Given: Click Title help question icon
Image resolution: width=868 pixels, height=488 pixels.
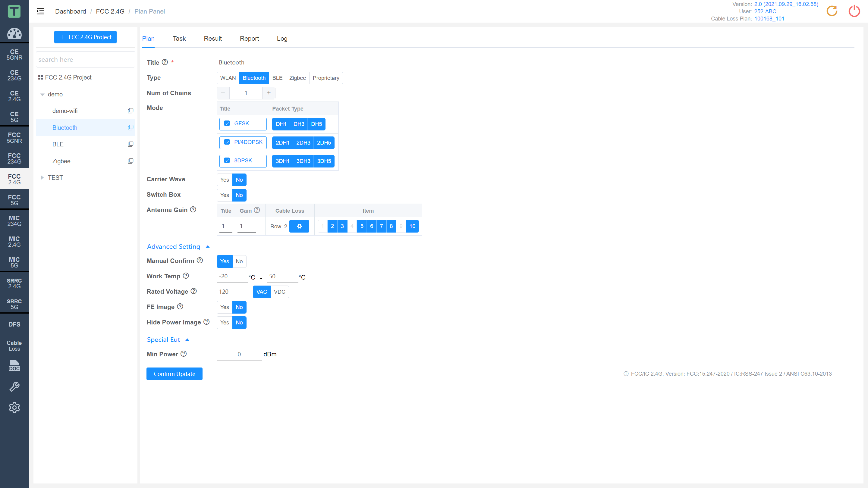Looking at the screenshot, I should [x=165, y=62].
